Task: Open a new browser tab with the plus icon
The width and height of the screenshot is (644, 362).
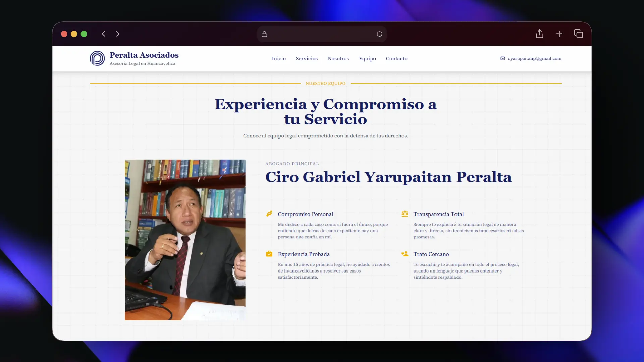Action: tap(559, 34)
